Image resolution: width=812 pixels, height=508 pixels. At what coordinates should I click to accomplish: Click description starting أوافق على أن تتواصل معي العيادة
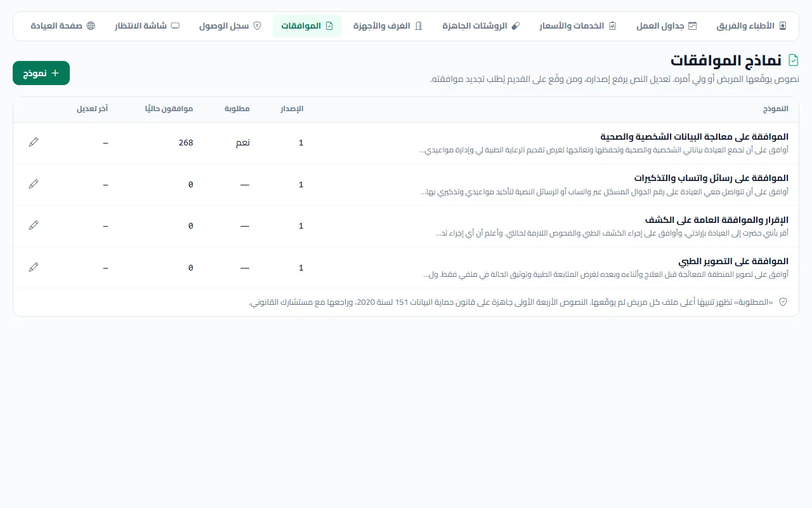(x=605, y=192)
